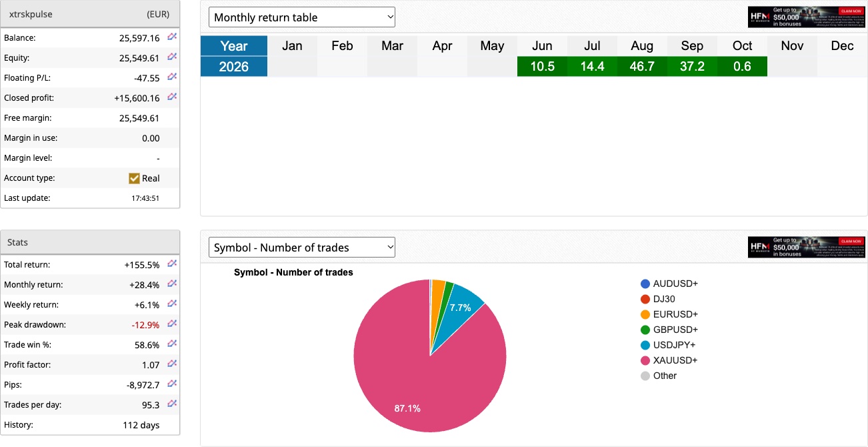
Task: Click the Year column header
Action: [x=234, y=46]
